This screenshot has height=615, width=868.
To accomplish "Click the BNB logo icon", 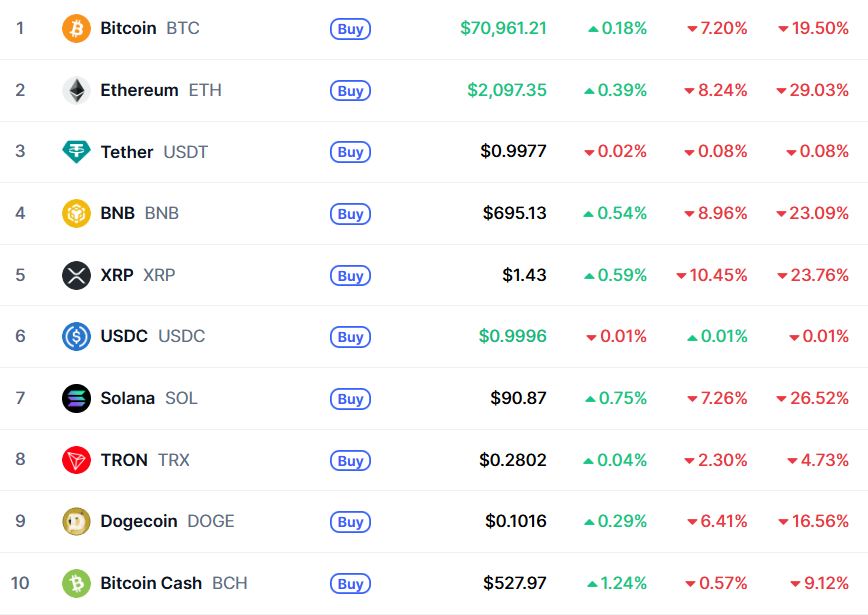I will tap(76, 214).
